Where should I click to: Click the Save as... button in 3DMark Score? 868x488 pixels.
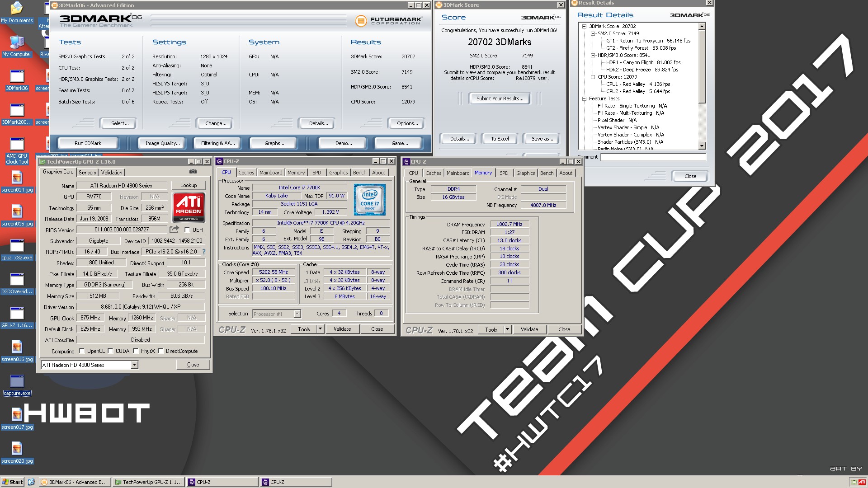(542, 139)
